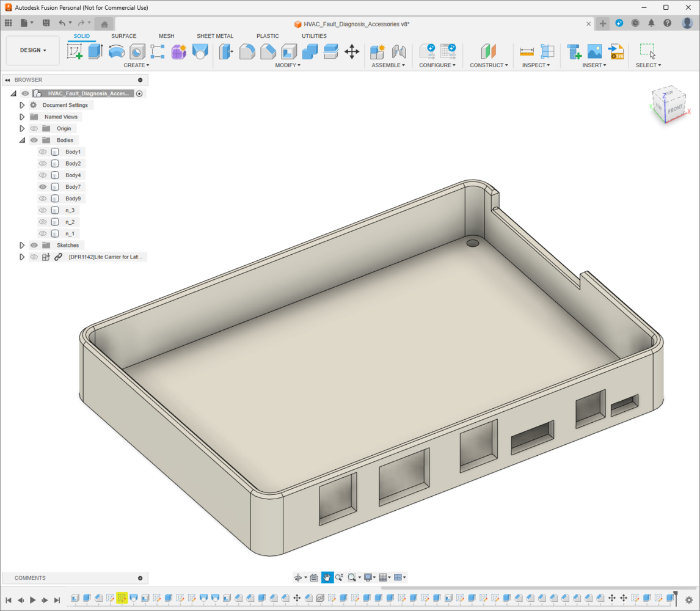
Task: Select the Joint tool
Action: 399,51
